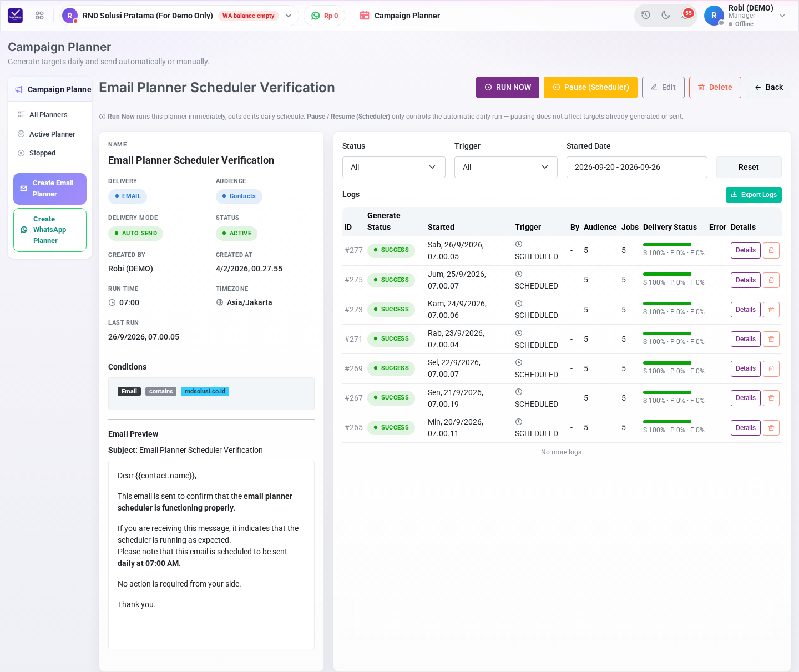Delete log #273 with trash icon
The image size is (799, 672).
[771, 310]
